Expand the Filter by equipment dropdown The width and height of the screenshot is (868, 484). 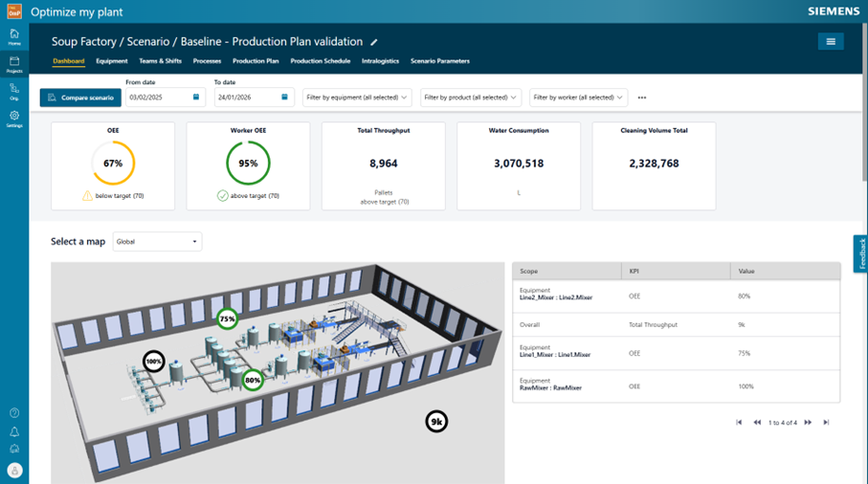[357, 98]
